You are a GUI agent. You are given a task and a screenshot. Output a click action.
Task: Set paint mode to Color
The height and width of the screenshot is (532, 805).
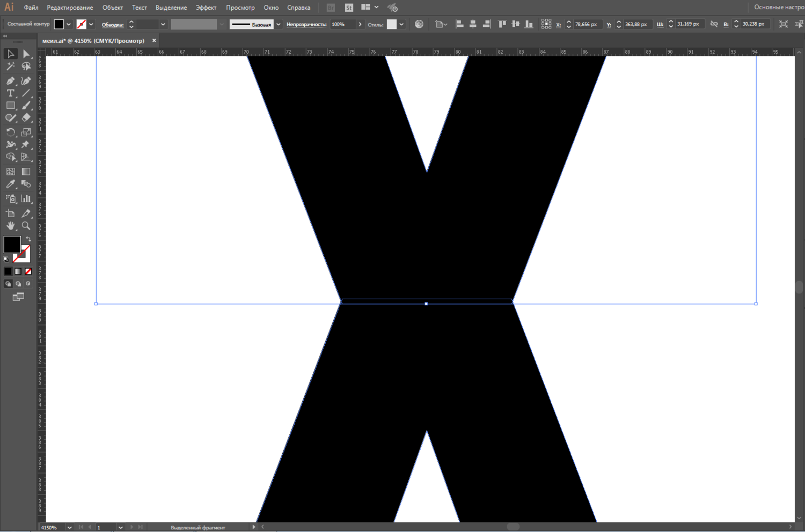8,271
